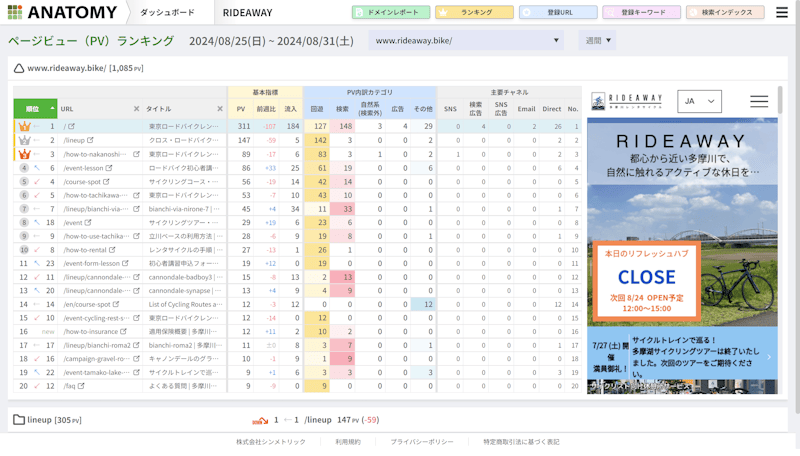
Task: Close the URL column with X
Action: 136,109
